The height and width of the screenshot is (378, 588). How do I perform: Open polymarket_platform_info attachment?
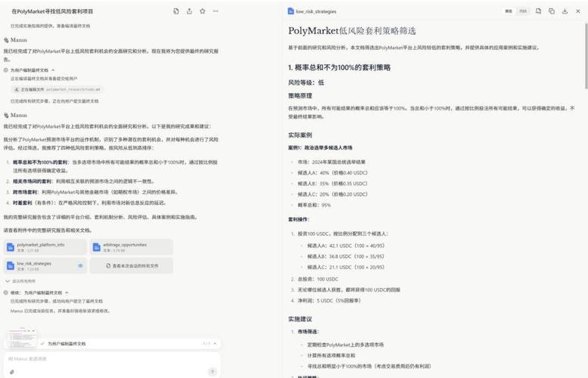tap(45, 247)
